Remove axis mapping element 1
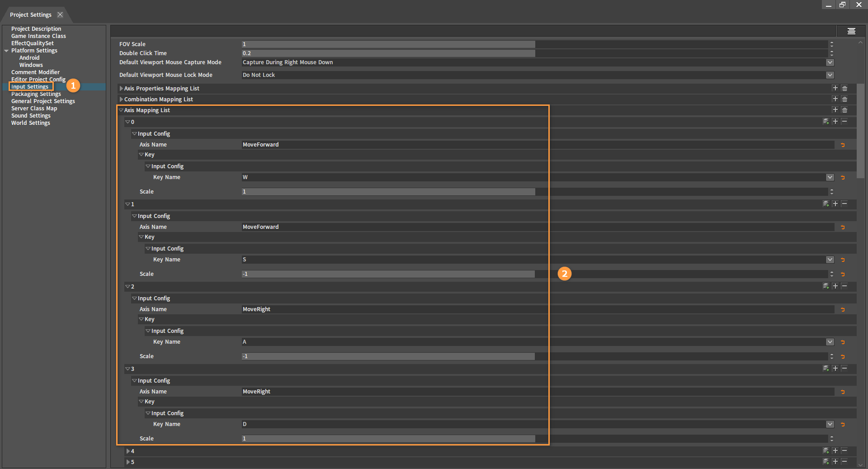 [844, 204]
